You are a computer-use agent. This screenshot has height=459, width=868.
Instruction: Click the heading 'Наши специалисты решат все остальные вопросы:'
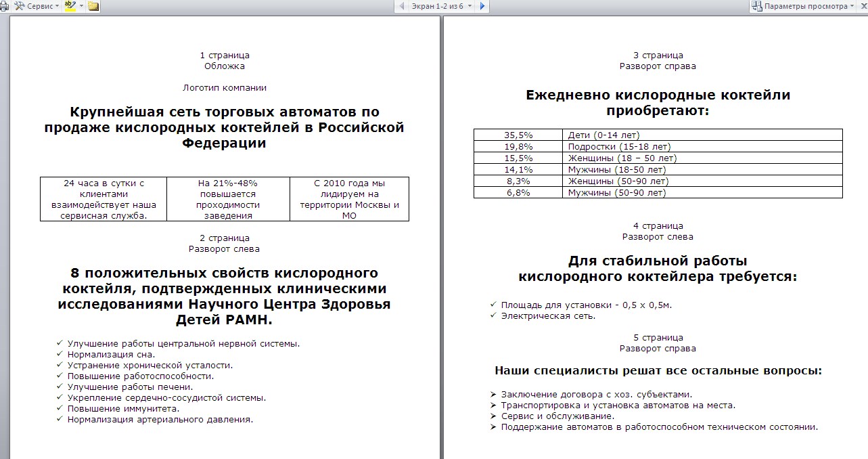658,370
